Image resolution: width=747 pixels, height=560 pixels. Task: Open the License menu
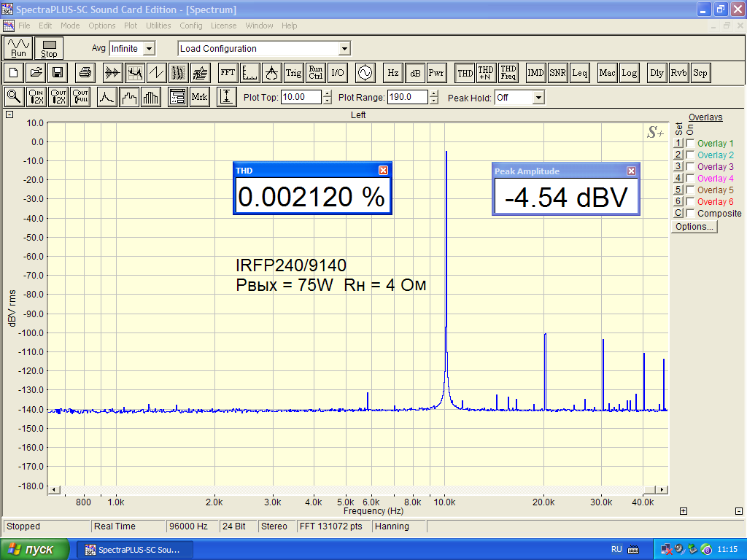coord(224,26)
